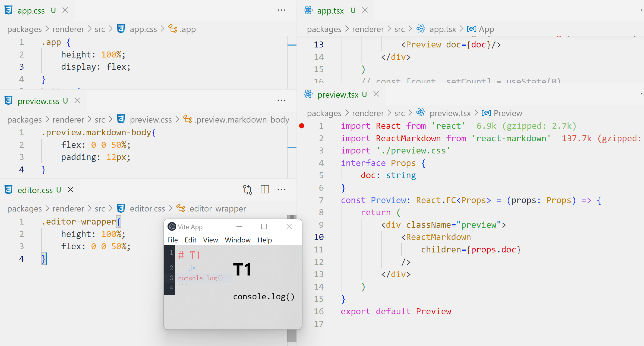This screenshot has width=644, height=346.
Task: Close the app.tsx tab
Action: click(x=365, y=10)
